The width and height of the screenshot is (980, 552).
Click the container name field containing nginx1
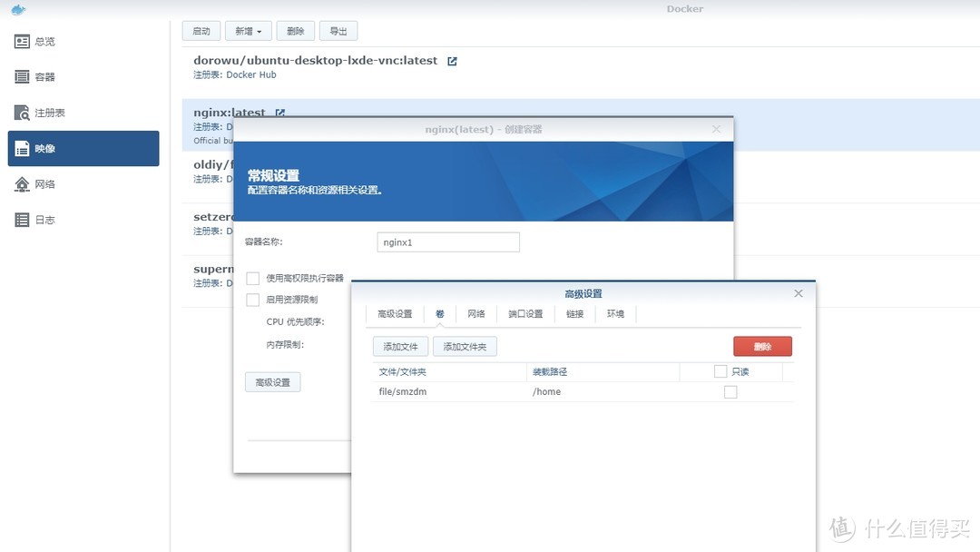pos(448,242)
